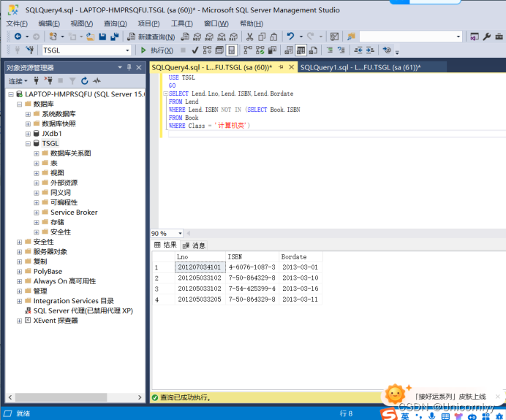Viewport: 506px width, 420px height.
Task: Click the right arrow of Object Explorer scrollbar
Action: point(140,397)
